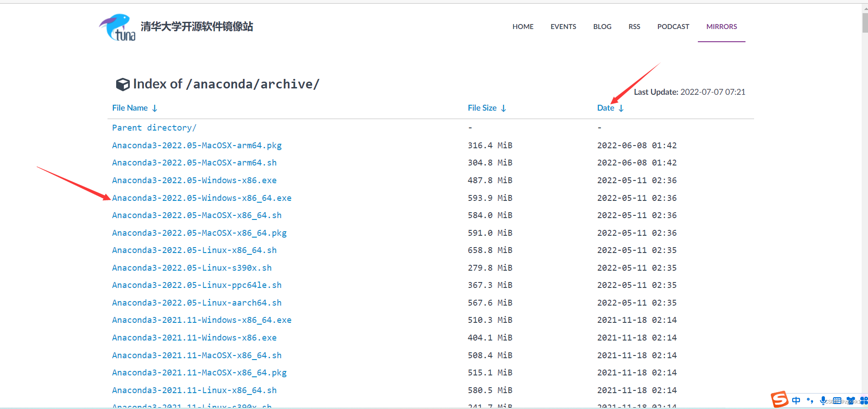
Task: Sort the listing by File Size
Action: coord(482,108)
